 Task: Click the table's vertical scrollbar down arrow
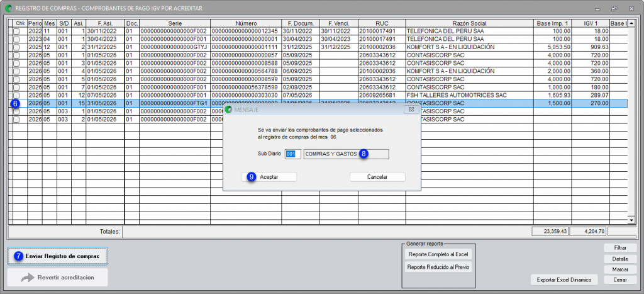coord(631,221)
